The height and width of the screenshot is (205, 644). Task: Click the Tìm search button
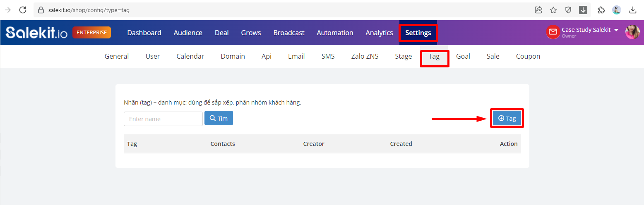(219, 118)
